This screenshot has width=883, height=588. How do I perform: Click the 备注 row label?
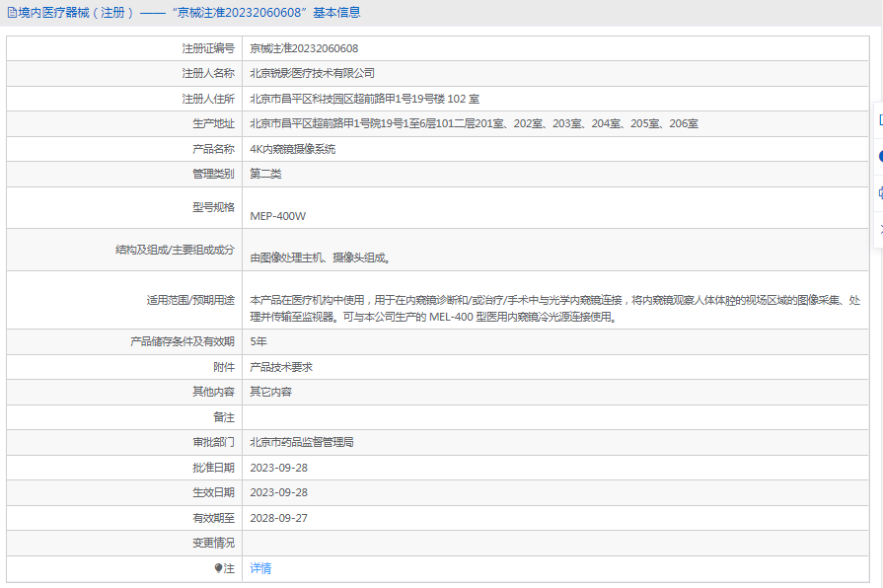click(224, 416)
